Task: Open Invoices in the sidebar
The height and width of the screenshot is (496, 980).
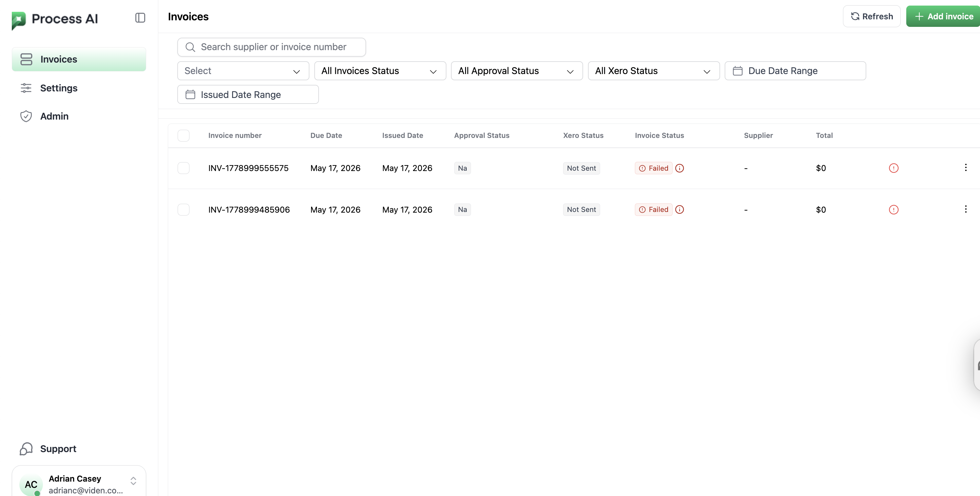Action: pyautogui.click(x=79, y=59)
